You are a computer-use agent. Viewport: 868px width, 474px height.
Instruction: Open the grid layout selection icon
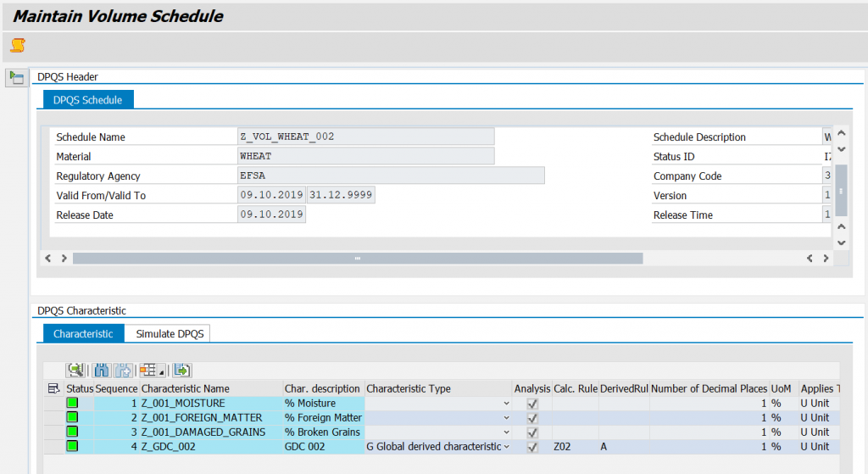147,370
